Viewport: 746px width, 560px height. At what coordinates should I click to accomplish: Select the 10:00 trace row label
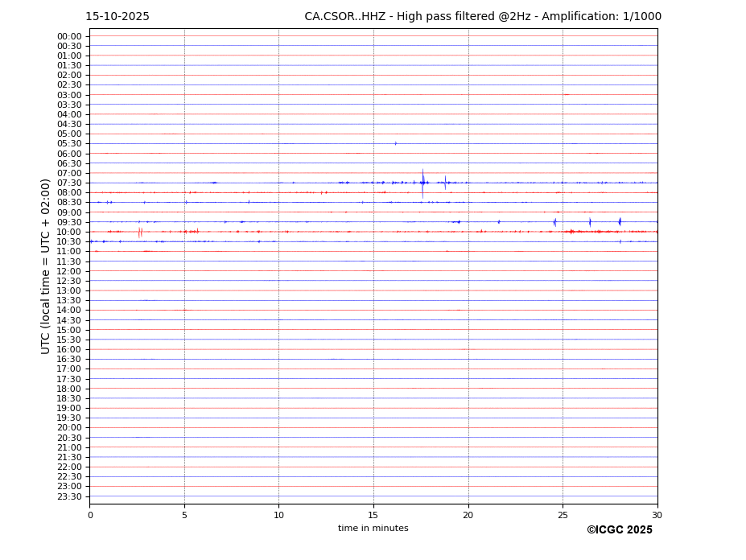[x=69, y=233]
